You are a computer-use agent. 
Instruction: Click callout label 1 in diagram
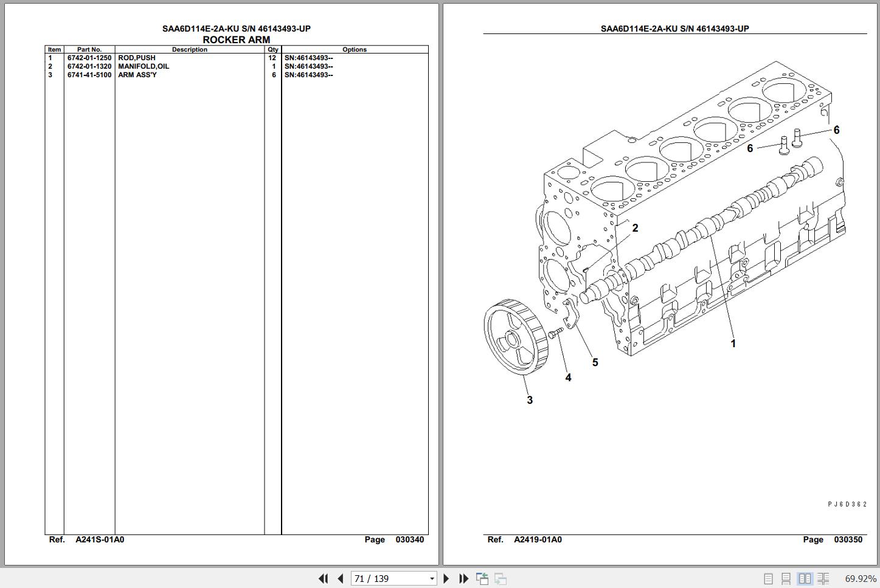[733, 344]
